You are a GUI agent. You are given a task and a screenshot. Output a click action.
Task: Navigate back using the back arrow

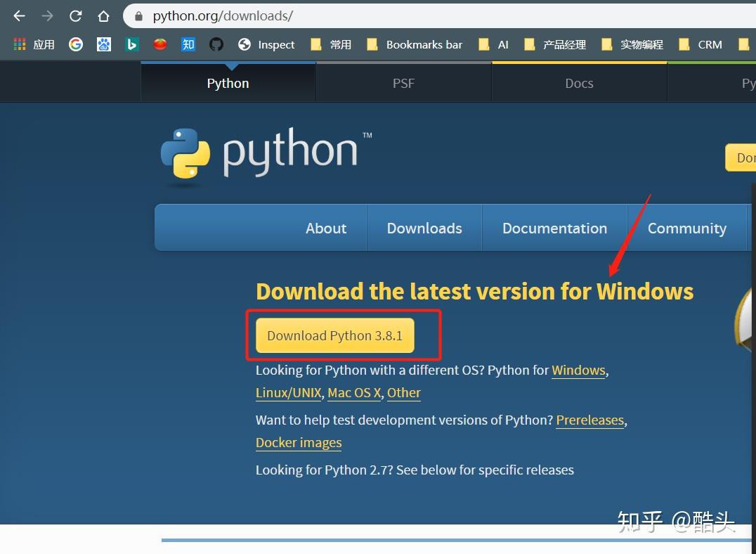click(x=18, y=15)
